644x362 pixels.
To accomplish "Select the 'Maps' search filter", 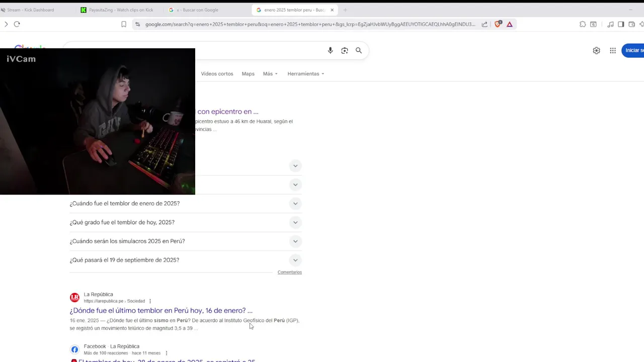I will [248, 74].
